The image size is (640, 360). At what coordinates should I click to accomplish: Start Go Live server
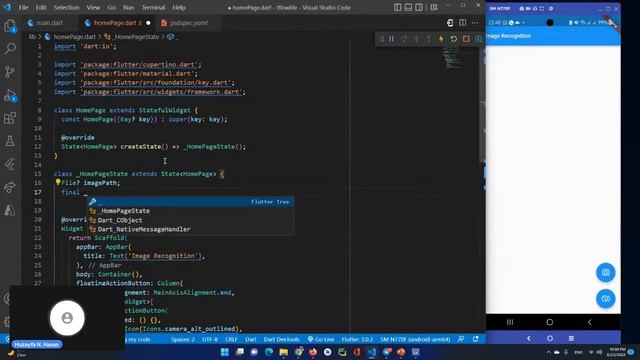(321, 339)
